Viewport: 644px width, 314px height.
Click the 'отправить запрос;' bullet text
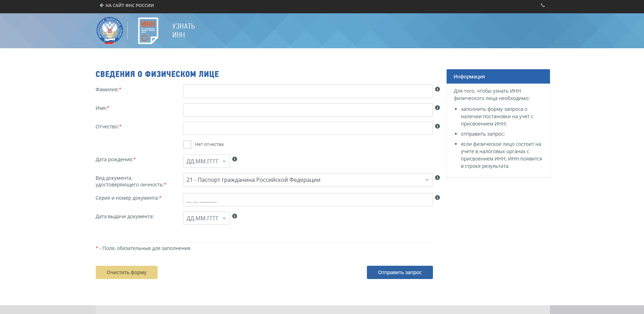click(483, 134)
